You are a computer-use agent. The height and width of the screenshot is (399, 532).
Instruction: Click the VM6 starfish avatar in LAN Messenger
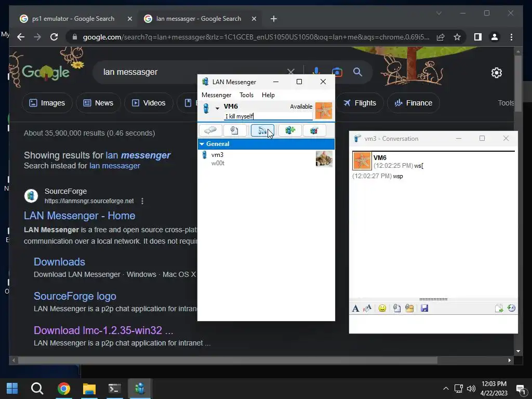(323, 111)
